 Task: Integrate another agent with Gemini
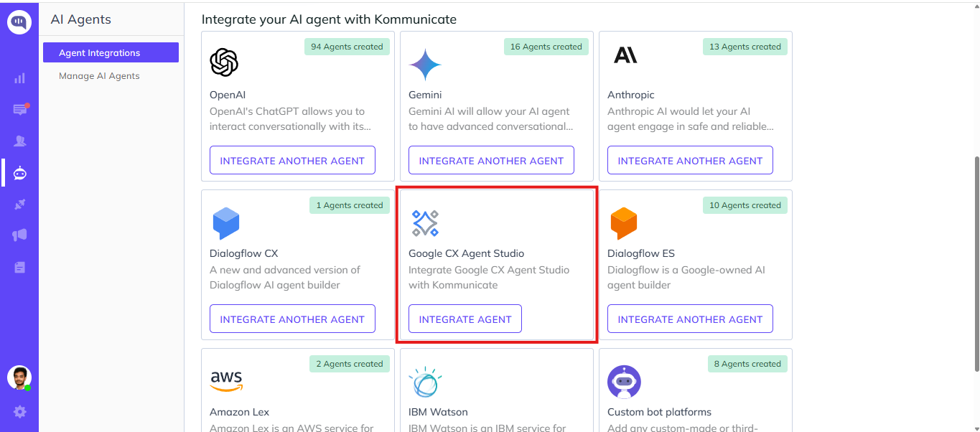pyautogui.click(x=491, y=160)
